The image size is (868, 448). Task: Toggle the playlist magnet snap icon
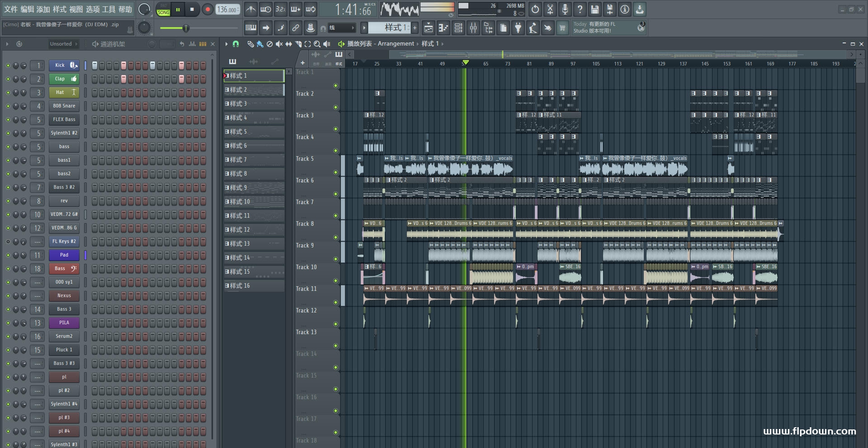(236, 44)
